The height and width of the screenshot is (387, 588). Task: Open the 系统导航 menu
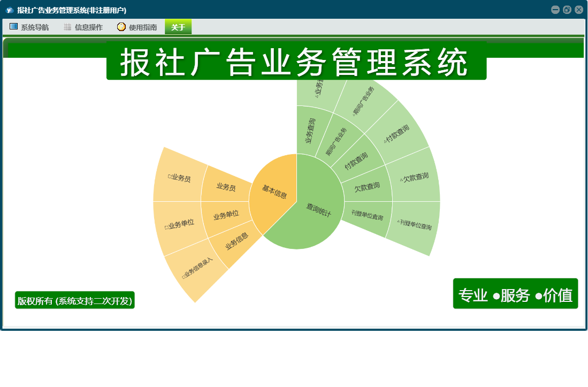(x=29, y=27)
